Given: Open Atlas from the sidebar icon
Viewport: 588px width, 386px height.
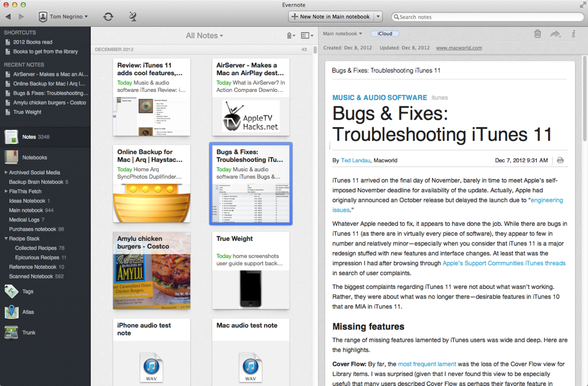Looking at the screenshot, I should 13,312.
